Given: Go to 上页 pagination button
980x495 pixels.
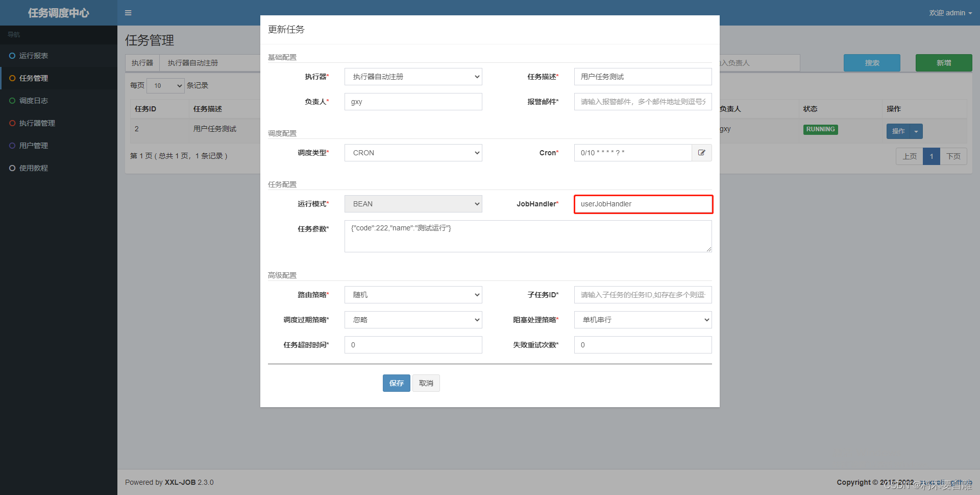Looking at the screenshot, I should click(x=910, y=156).
